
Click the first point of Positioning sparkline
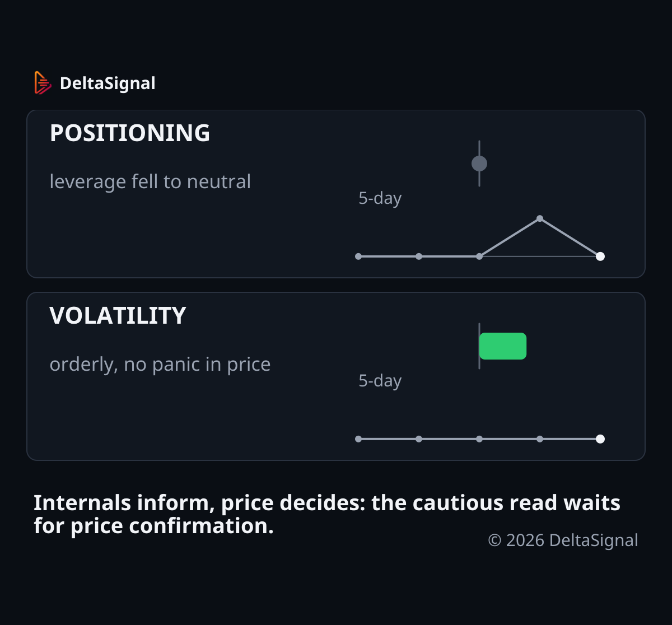click(358, 256)
